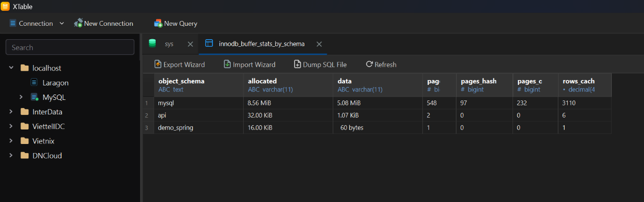Select the localhost folder icon
The width and height of the screenshot is (644, 202).
coord(24,68)
